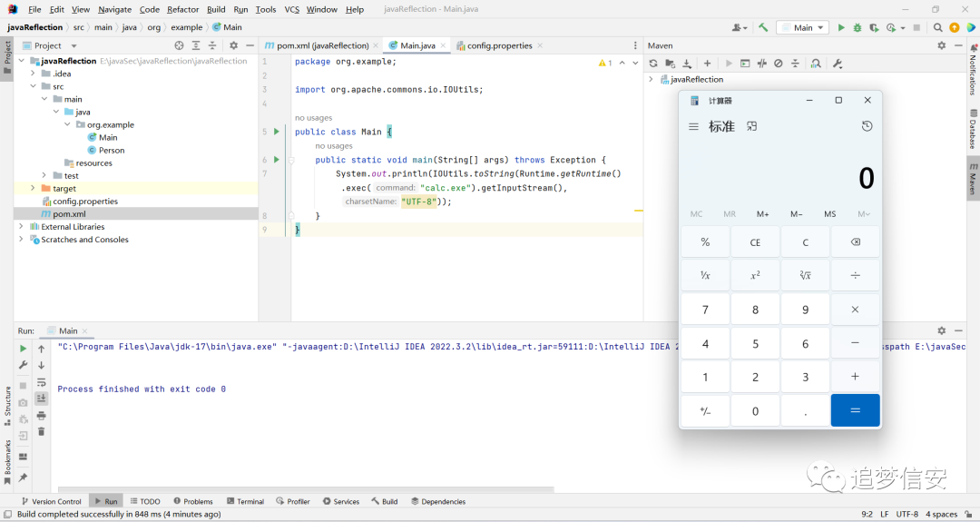This screenshot has width=980, height=522.
Task: Open Maven settings wrench icon
Action: [838, 64]
